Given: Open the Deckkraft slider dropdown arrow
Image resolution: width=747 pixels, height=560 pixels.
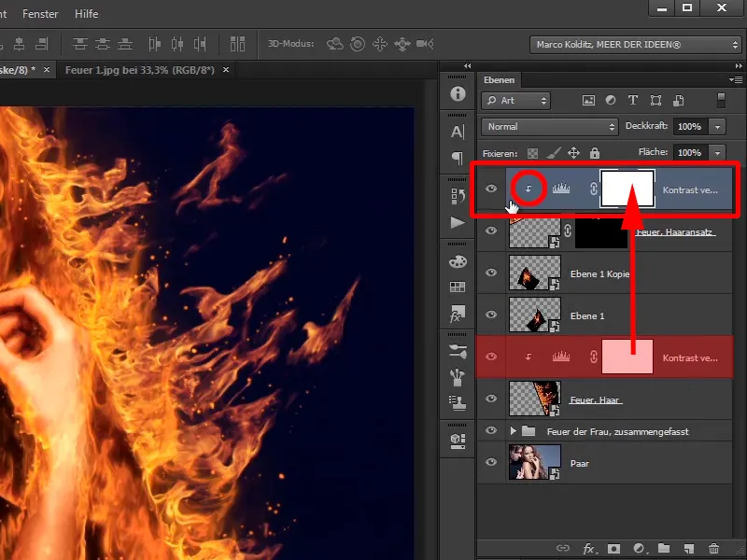Looking at the screenshot, I should pos(717,127).
